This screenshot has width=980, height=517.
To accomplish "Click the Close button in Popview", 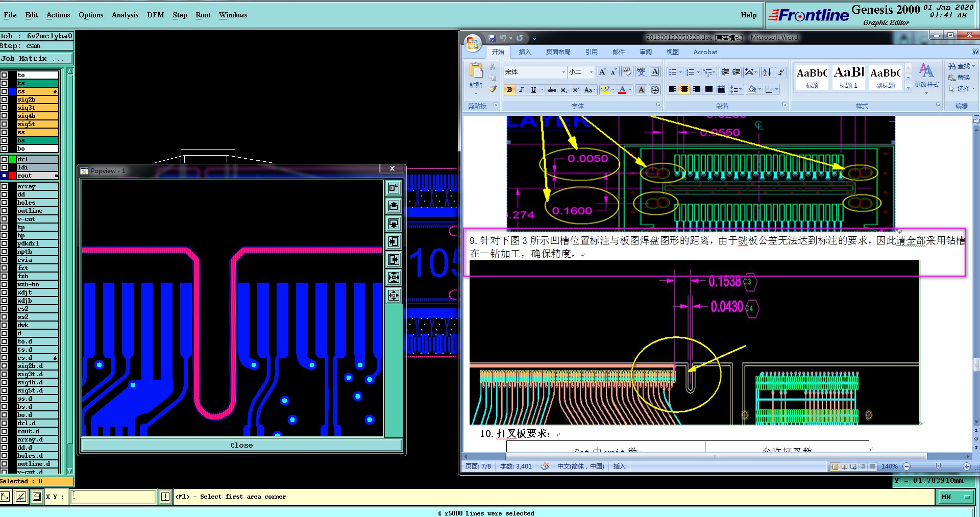I will pyautogui.click(x=241, y=446).
